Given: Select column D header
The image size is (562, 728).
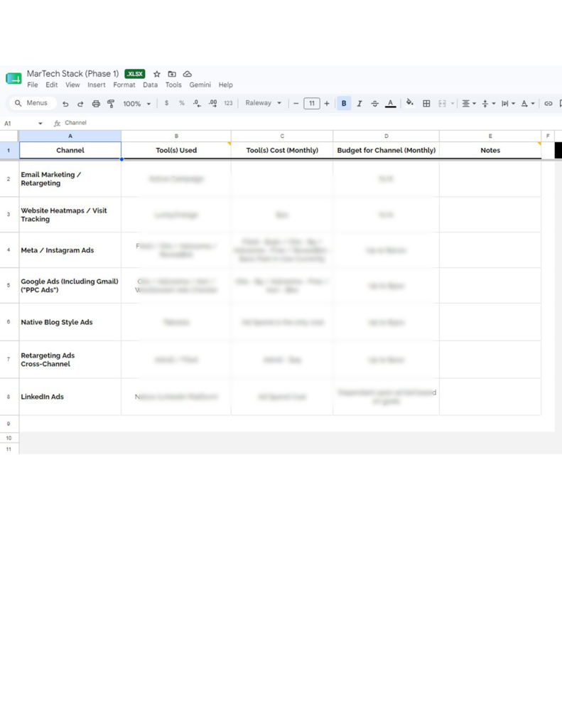Looking at the screenshot, I should [x=386, y=136].
